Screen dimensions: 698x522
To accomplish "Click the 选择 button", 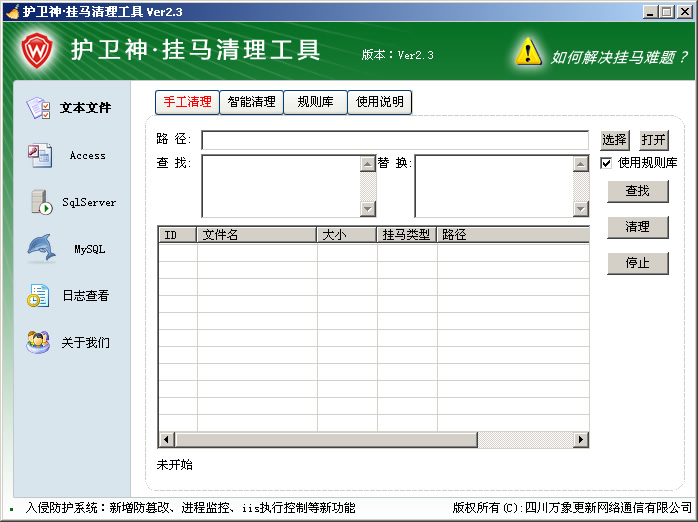I will tap(615, 140).
